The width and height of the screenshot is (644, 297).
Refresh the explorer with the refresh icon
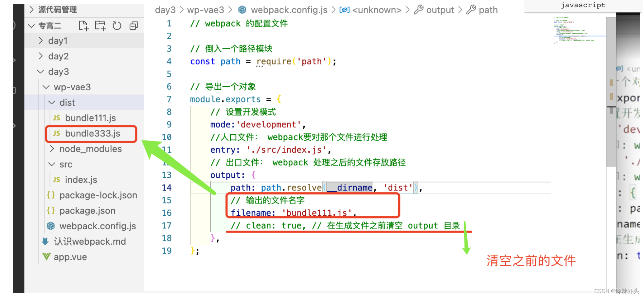pos(117,26)
